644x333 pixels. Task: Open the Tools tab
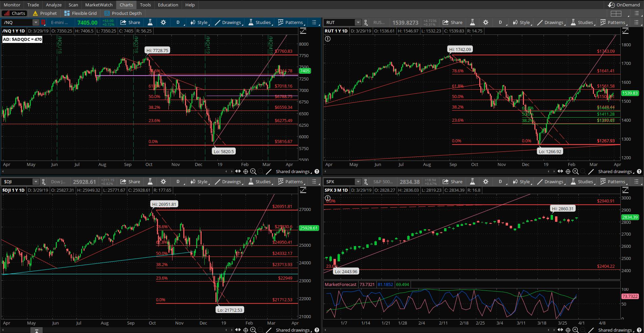145,5
